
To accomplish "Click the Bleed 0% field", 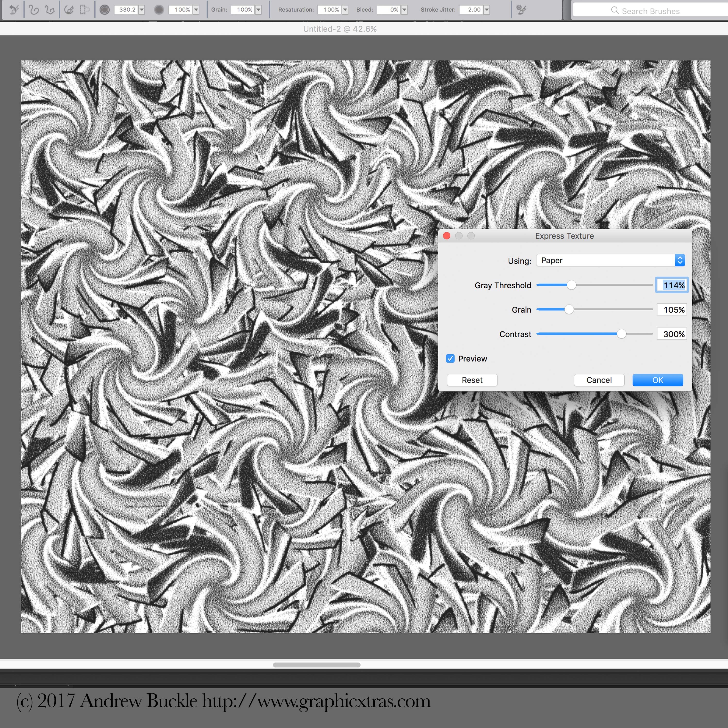I will [x=389, y=9].
